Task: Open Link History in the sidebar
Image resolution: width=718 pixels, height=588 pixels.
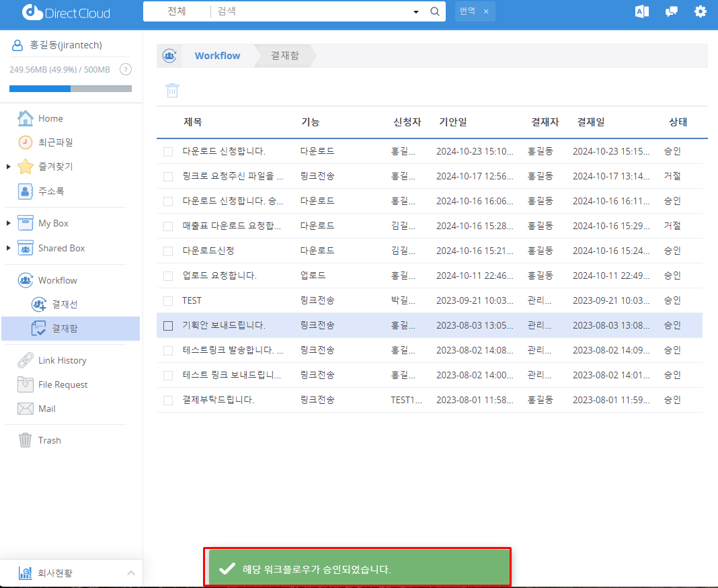Action: tap(62, 360)
